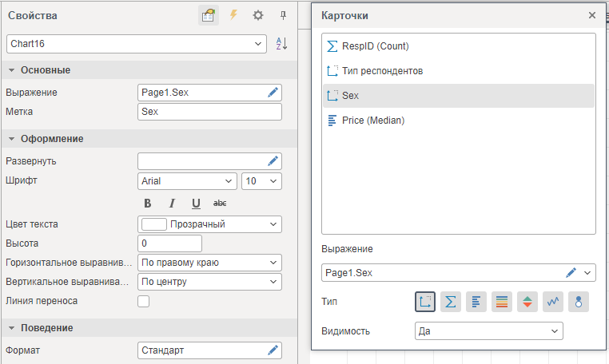Select Price (Median) in the cards list
This screenshot has height=364, width=609.
pyautogui.click(x=372, y=121)
